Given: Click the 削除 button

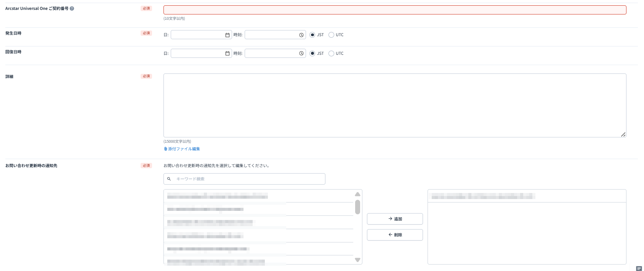Looking at the screenshot, I should click(x=395, y=235).
